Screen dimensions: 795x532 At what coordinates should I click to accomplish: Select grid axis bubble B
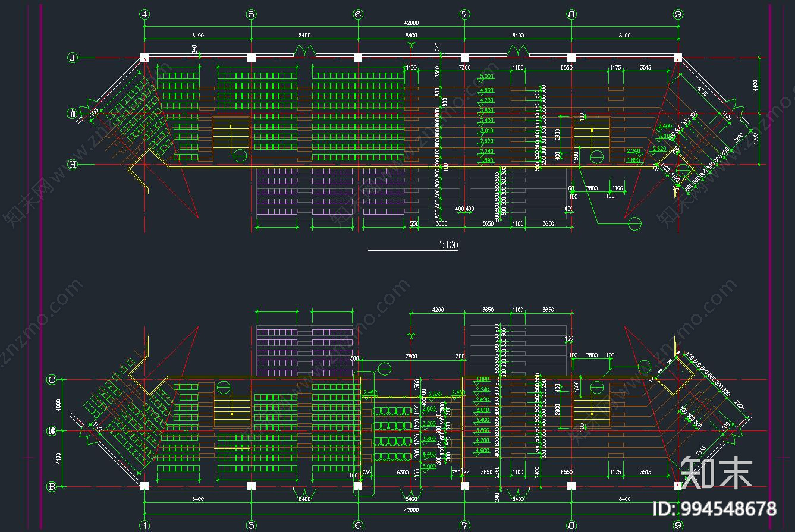(x=52, y=486)
